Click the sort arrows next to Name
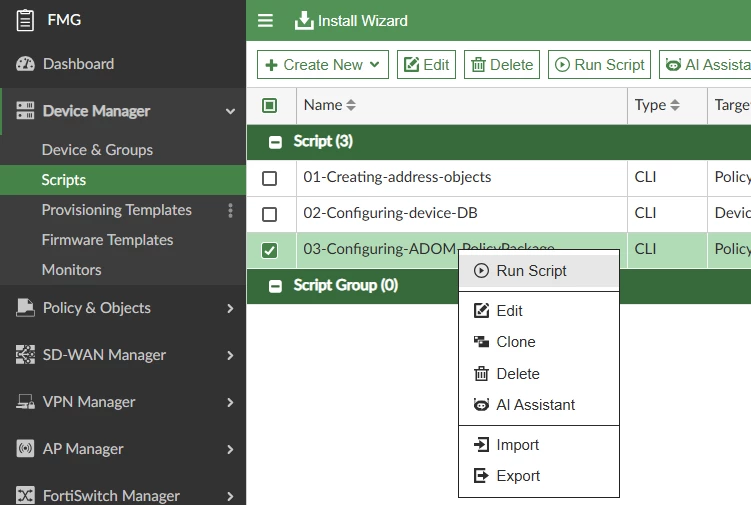 [351, 105]
